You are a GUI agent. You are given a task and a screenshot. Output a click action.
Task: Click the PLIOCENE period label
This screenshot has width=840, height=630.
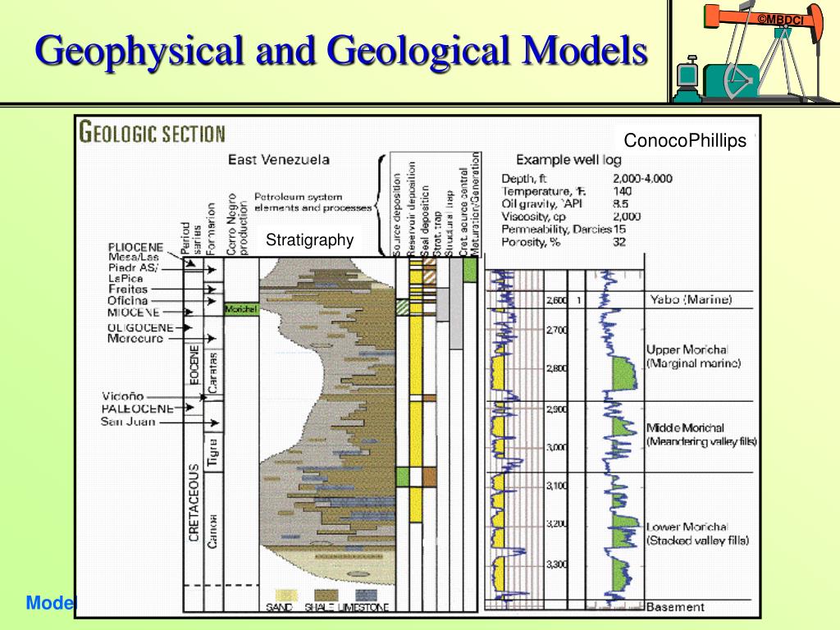135,247
